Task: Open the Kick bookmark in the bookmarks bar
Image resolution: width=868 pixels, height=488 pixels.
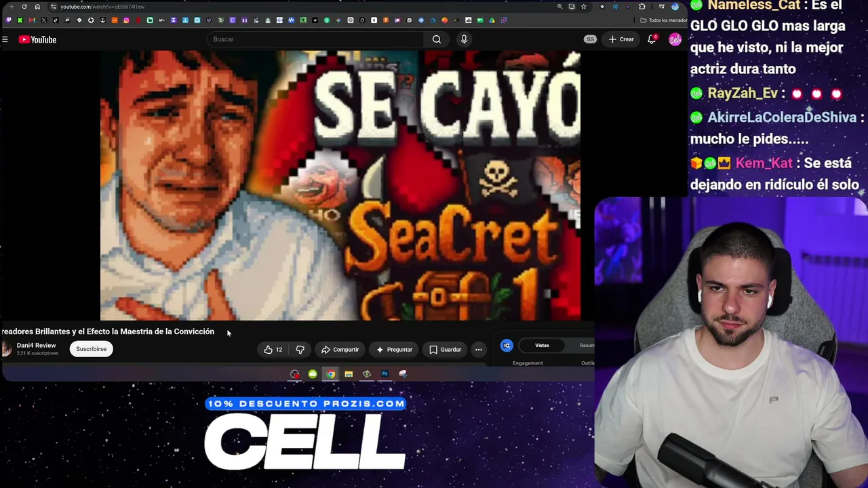Action: (20, 20)
